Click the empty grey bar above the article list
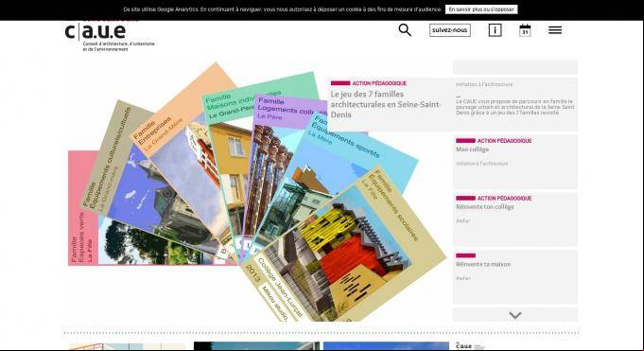644x351 pixels. [x=515, y=67]
